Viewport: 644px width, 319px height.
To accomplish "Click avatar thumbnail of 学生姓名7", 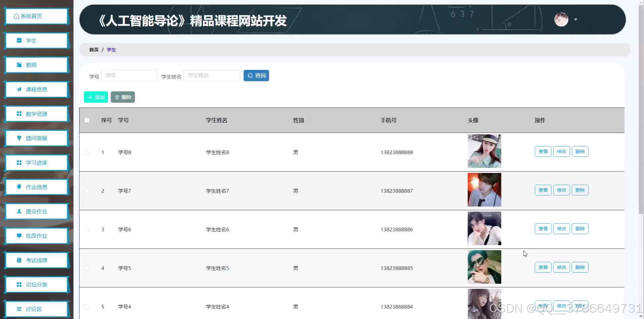I will click(484, 190).
